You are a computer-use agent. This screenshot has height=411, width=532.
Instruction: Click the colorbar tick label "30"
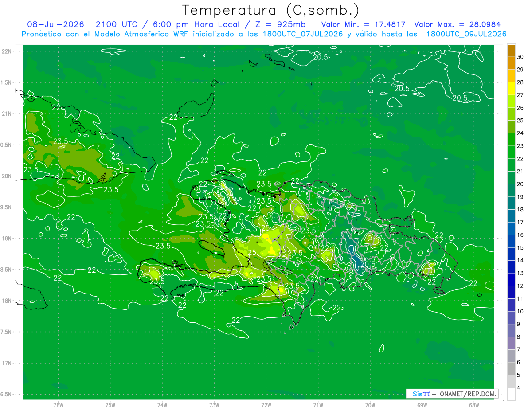(520, 57)
